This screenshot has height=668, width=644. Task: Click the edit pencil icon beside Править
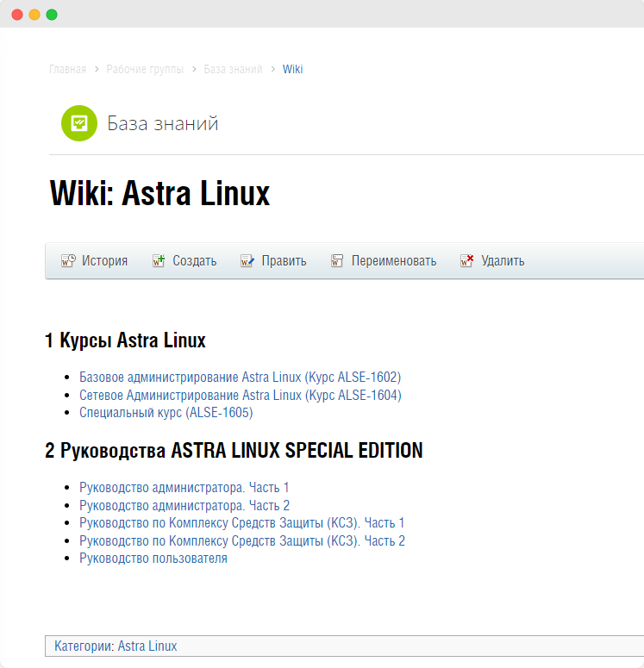(247, 260)
